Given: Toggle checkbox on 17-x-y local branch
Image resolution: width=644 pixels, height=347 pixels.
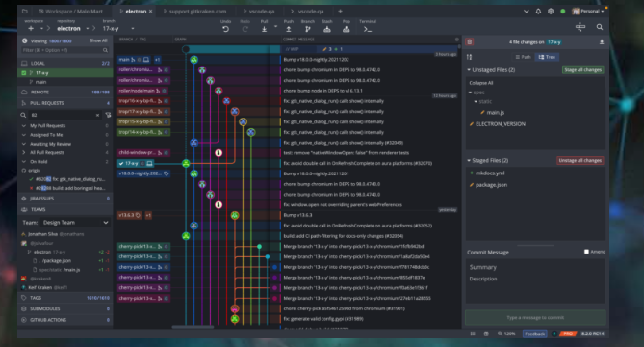Looking at the screenshot, I should point(24,72).
